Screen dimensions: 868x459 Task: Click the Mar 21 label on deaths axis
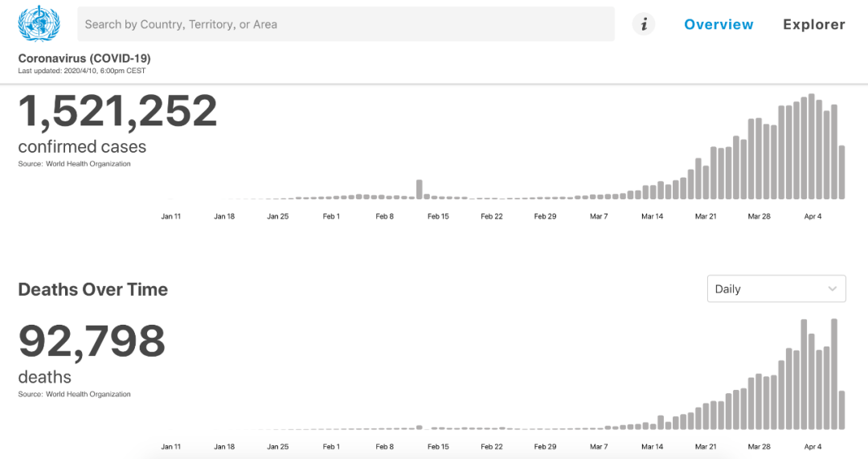point(706,447)
